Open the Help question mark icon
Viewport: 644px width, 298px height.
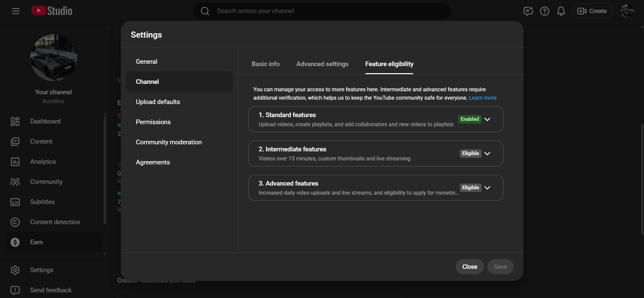click(544, 11)
